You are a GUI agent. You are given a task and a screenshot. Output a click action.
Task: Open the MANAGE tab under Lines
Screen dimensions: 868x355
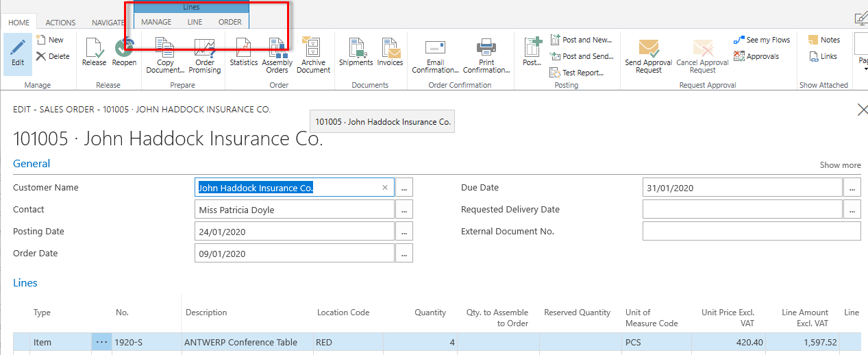(x=156, y=22)
